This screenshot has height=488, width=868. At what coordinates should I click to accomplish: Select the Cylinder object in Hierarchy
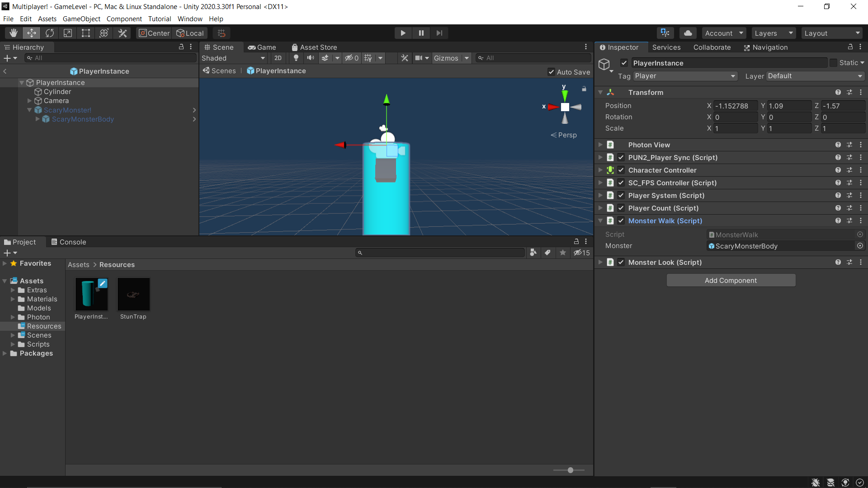tap(57, 92)
